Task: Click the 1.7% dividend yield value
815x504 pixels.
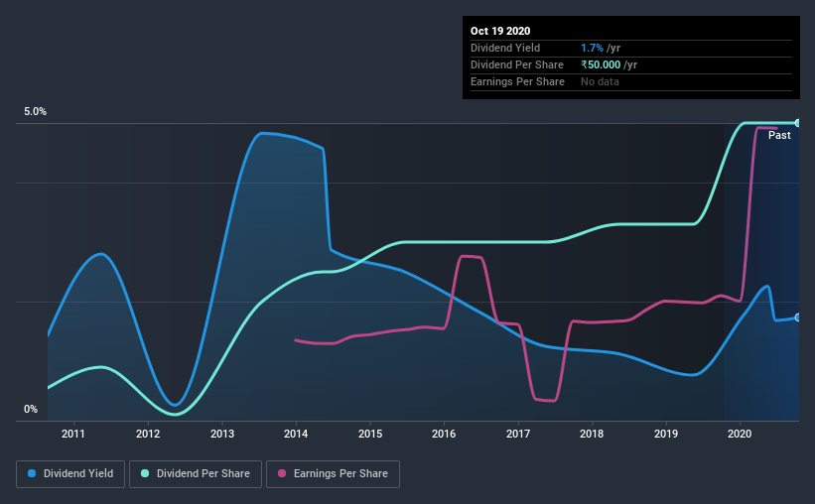Action: pos(592,48)
